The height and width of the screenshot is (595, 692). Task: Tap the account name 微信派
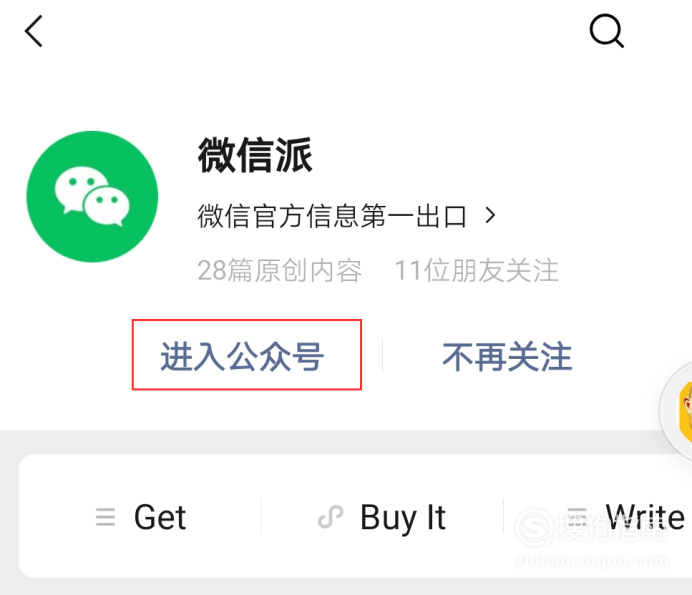[255, 155]
